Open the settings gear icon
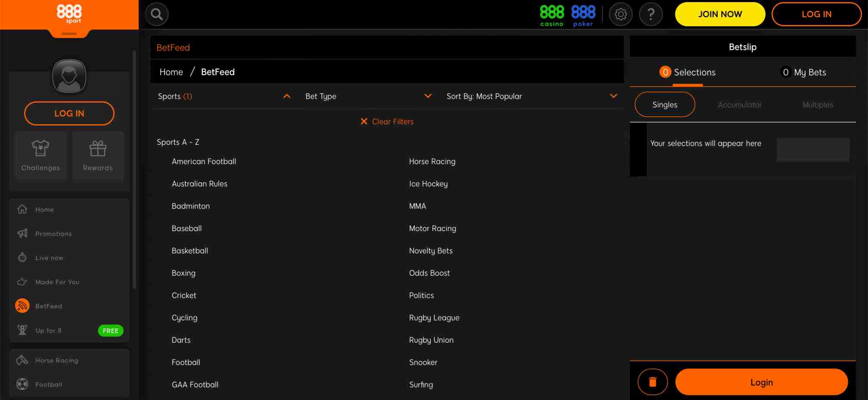 coord(621,14)
